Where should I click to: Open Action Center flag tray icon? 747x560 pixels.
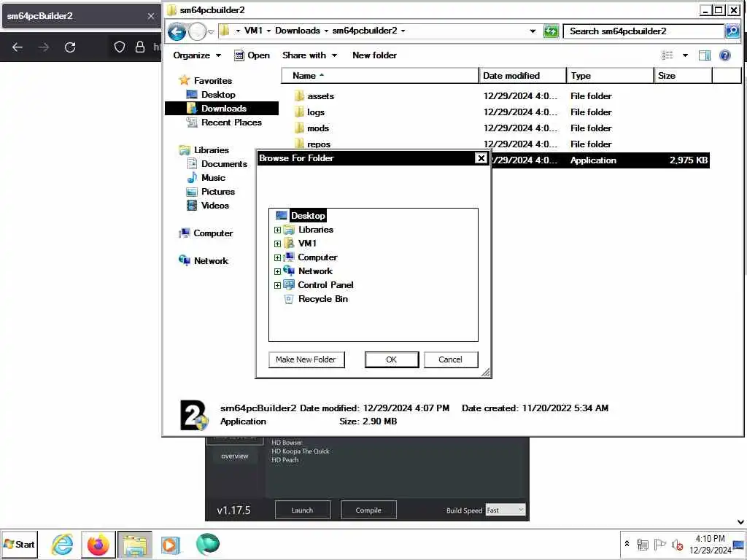(659, 544)
